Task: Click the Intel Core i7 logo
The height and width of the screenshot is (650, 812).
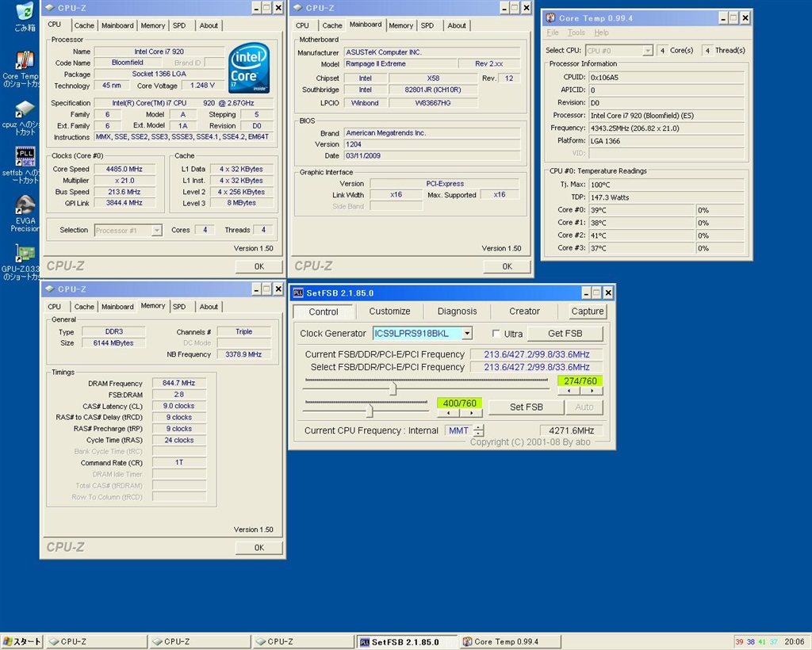Action: pos(249,69)
